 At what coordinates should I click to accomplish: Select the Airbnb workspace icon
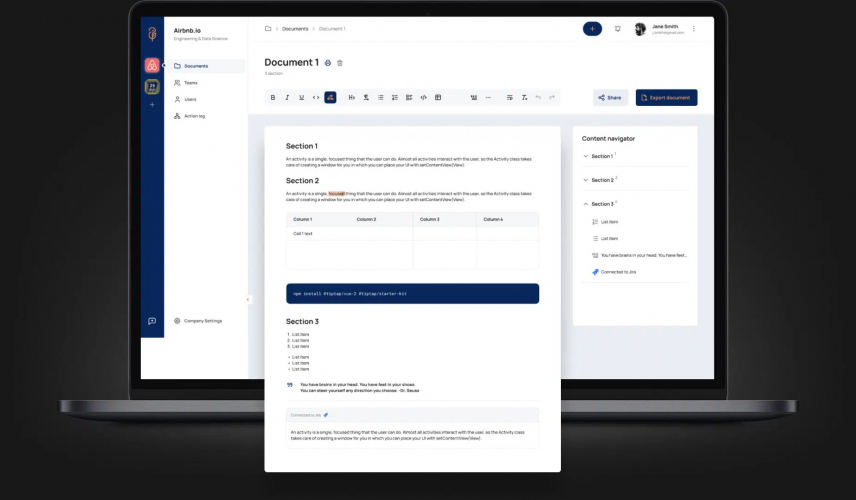coord(152,66)
